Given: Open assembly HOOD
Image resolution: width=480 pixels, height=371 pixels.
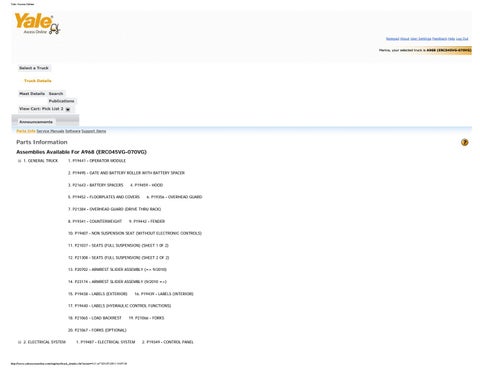Looking at the screenshot, I should tap(147, 185).
